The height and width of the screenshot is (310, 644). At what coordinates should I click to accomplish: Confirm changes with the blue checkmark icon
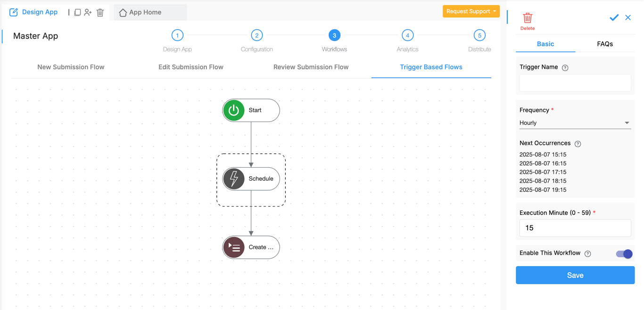click(614, 17)
